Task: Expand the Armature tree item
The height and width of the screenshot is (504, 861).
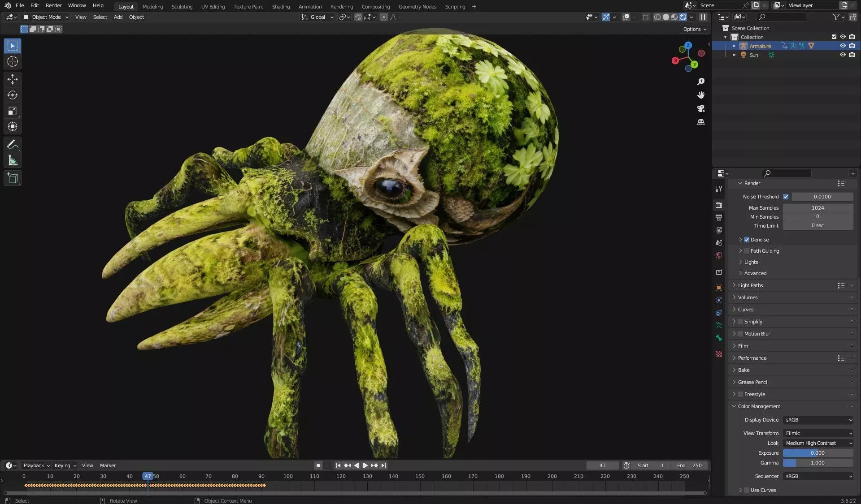Action: coord(734,46)
